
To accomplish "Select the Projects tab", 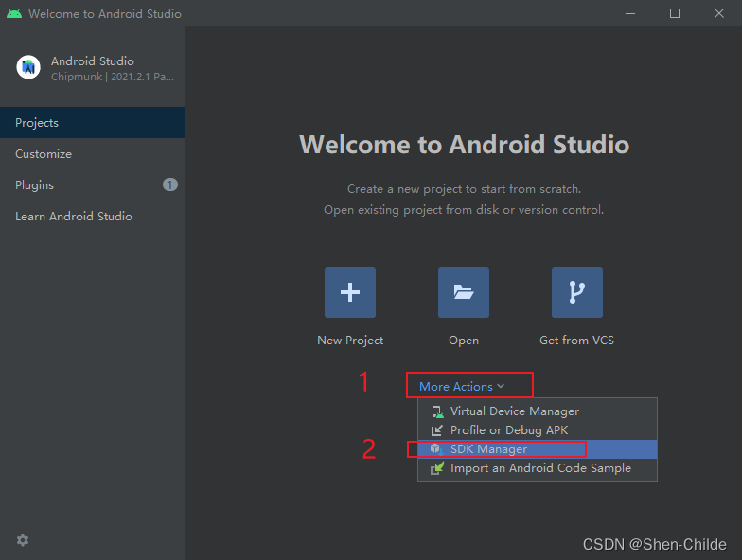I will tap(93, 123).
